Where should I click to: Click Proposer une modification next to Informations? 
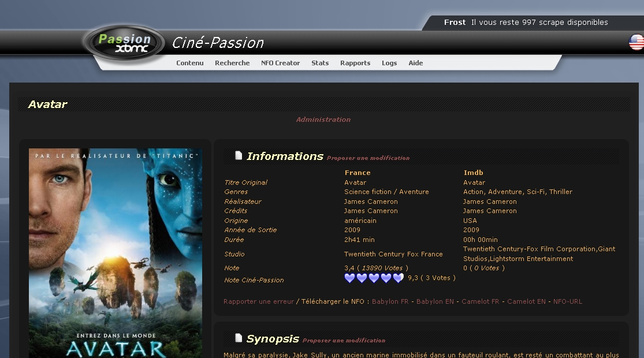pos(368,158)
